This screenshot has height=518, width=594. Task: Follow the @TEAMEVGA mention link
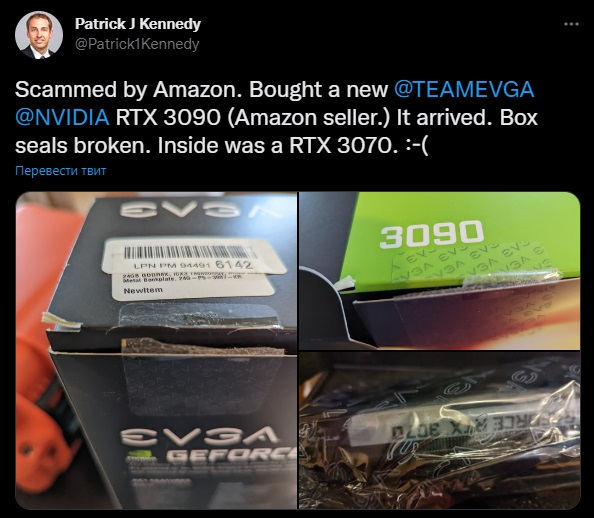tap(464, 90)
